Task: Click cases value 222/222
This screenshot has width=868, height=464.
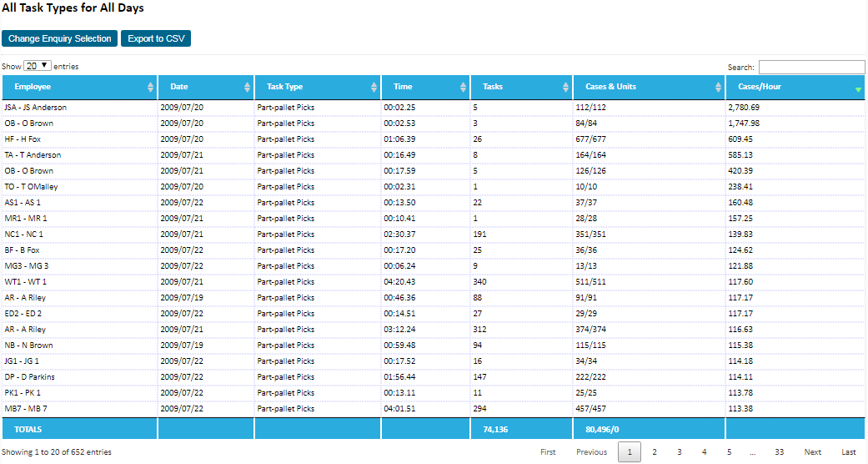Action: point(590,377)
